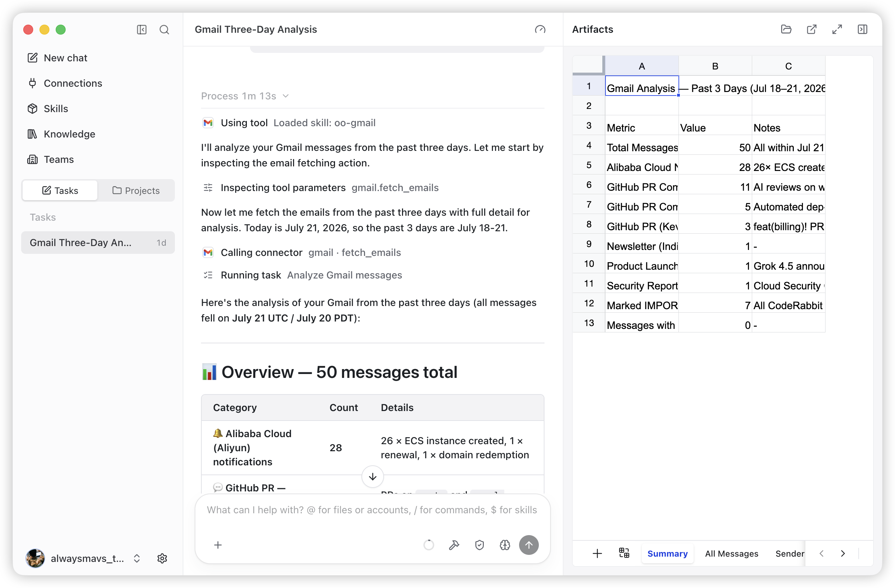
Task: Switch to the All Messages sheet tab
Action: [x=731, y=553]
